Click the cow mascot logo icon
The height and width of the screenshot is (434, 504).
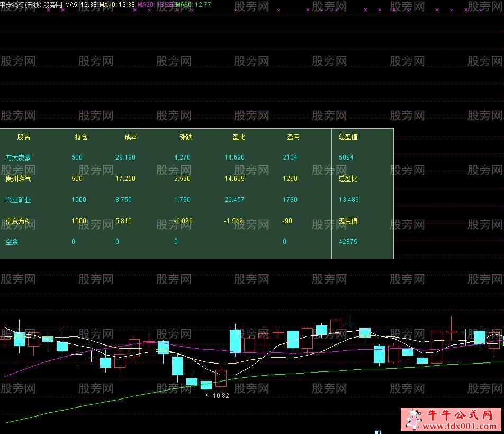413,419
